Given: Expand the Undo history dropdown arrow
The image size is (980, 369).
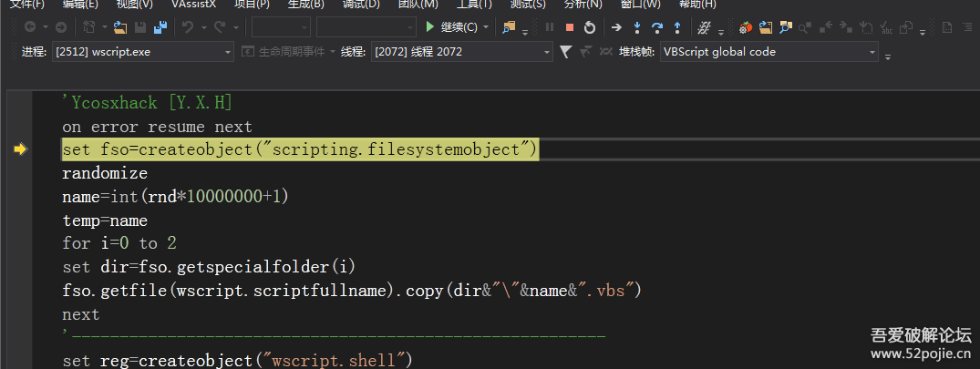Looking at the screenshot, I should (203, 26).
